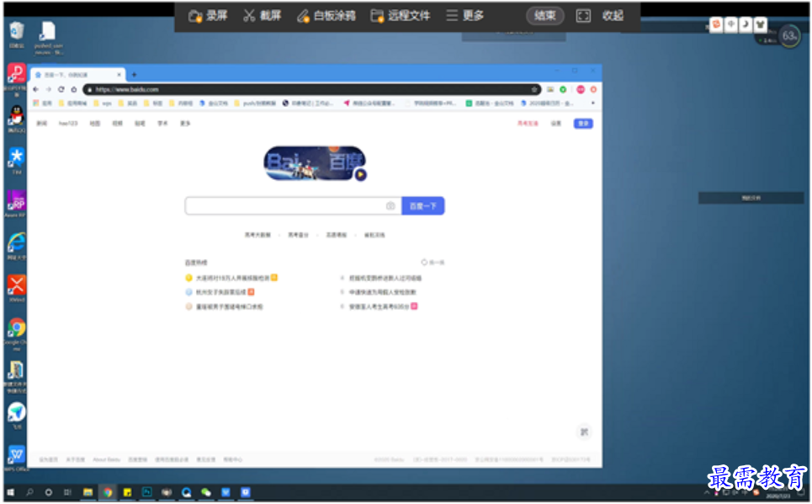The height and width of the screenshot is (504, 812).
Task: Open About Baidu footer link
Action: (x=106, y=459)
